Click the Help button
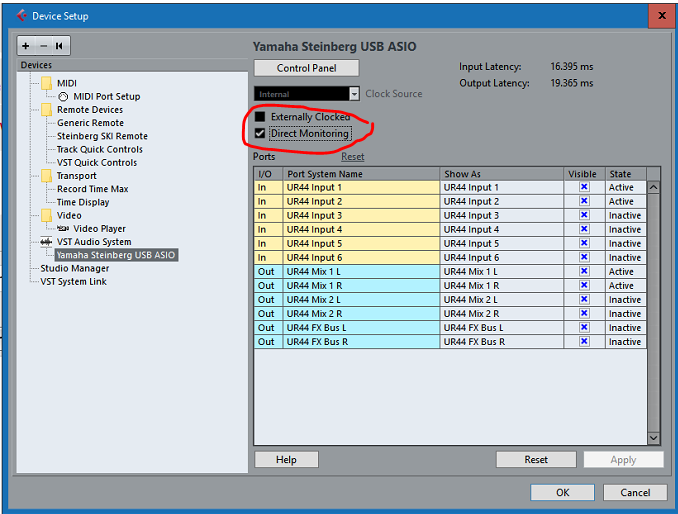The image size is (678, 514). click(286, 460)
